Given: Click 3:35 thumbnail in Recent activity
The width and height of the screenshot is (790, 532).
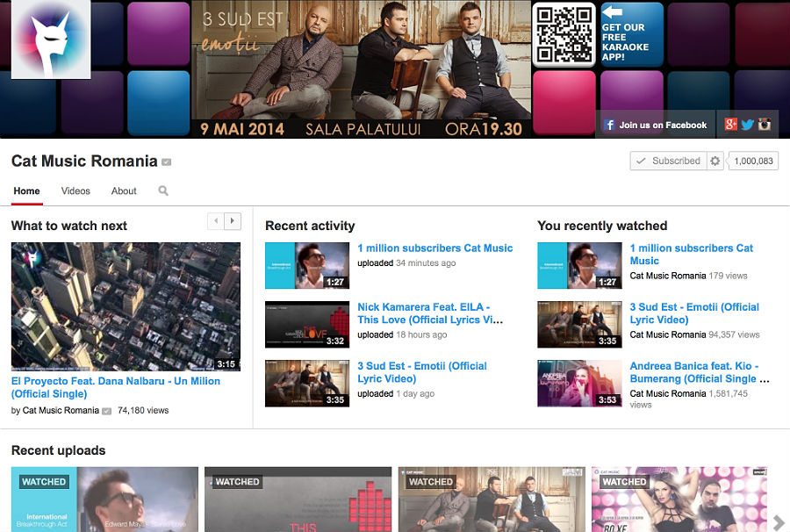Looking at the screenshot, I should pyautogui.click(x=307, y=384).
